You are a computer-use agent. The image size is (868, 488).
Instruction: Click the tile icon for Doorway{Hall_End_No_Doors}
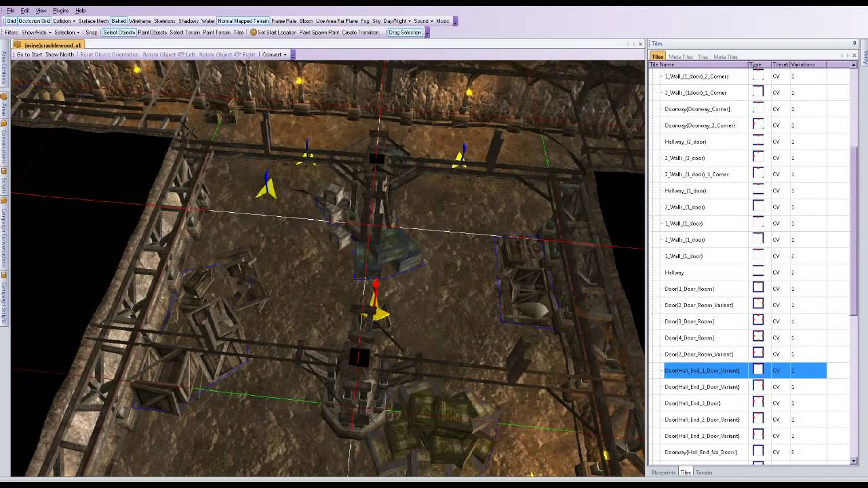(758, 451)
